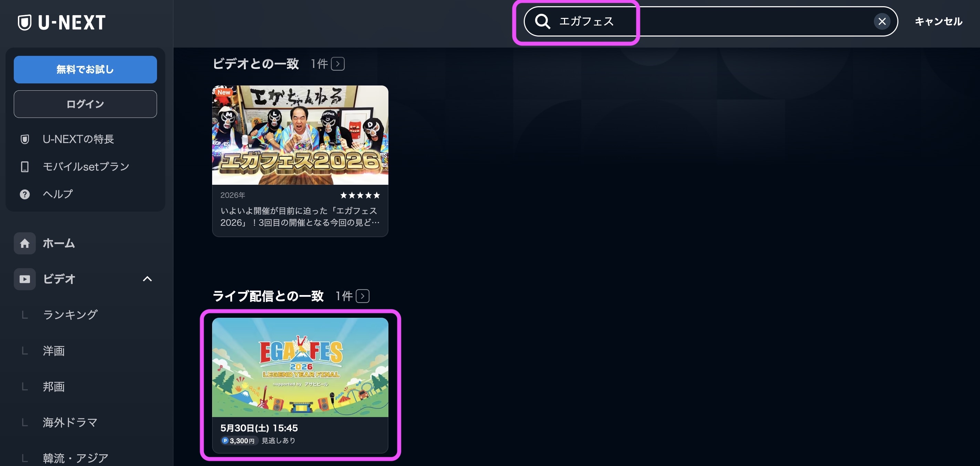Click the video play icon

pos(25,279)
